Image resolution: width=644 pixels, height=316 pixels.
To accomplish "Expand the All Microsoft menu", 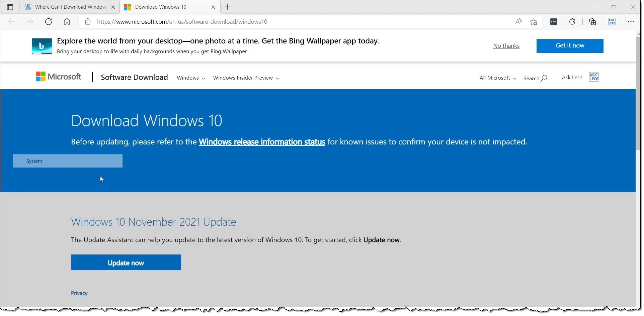I will (x=498, y=78).
